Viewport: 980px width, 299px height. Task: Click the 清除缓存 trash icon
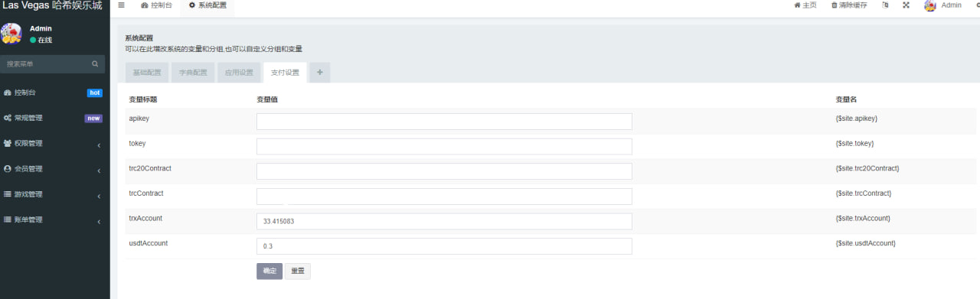click(x=834, y=5)
